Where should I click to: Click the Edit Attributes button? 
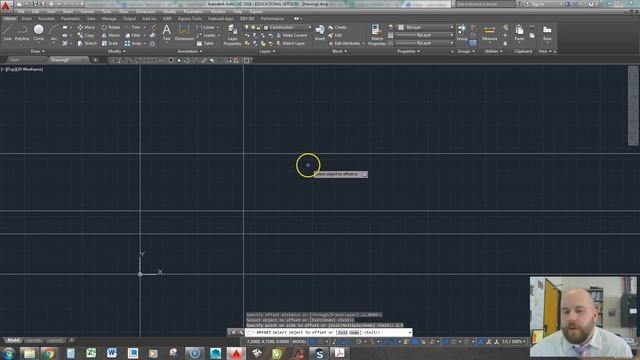point(345,43)
